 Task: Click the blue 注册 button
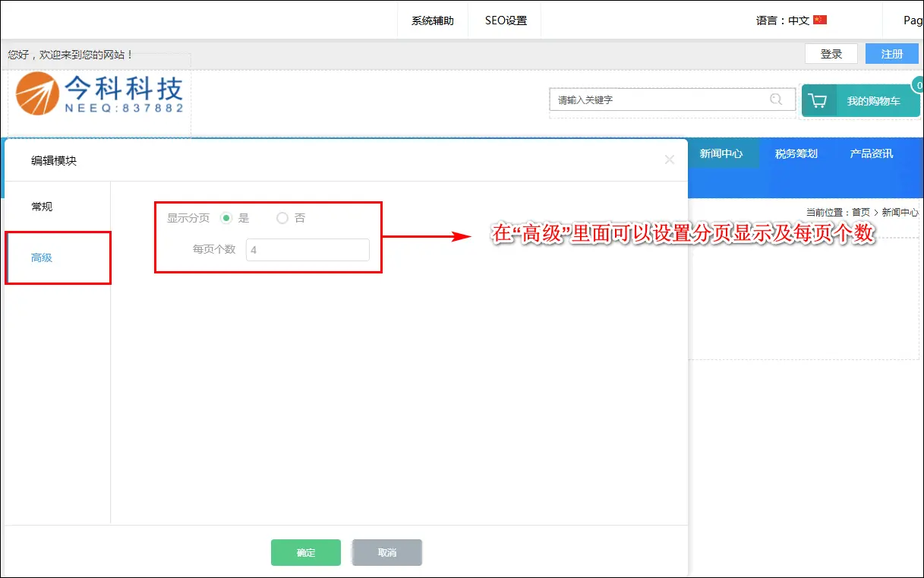click(x=892, y=54)
